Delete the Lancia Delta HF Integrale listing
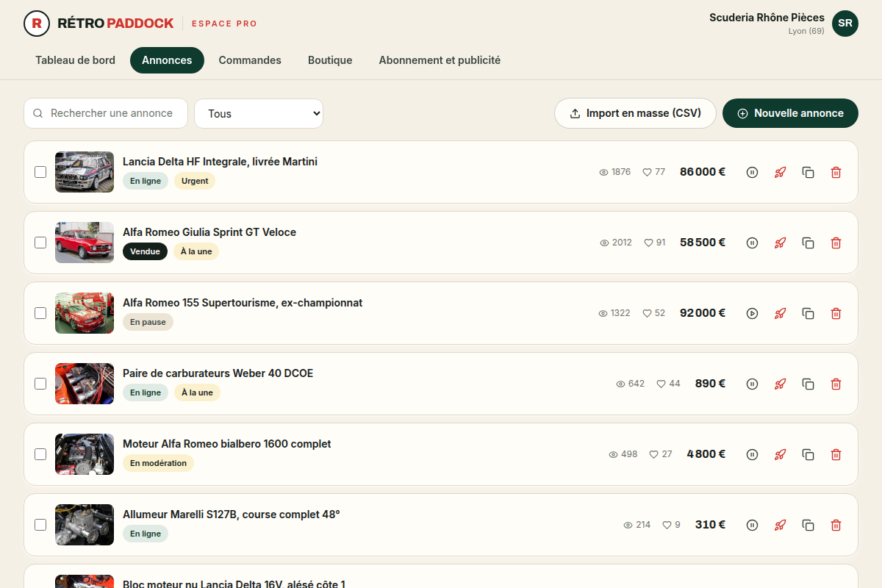 click(836, 172)
